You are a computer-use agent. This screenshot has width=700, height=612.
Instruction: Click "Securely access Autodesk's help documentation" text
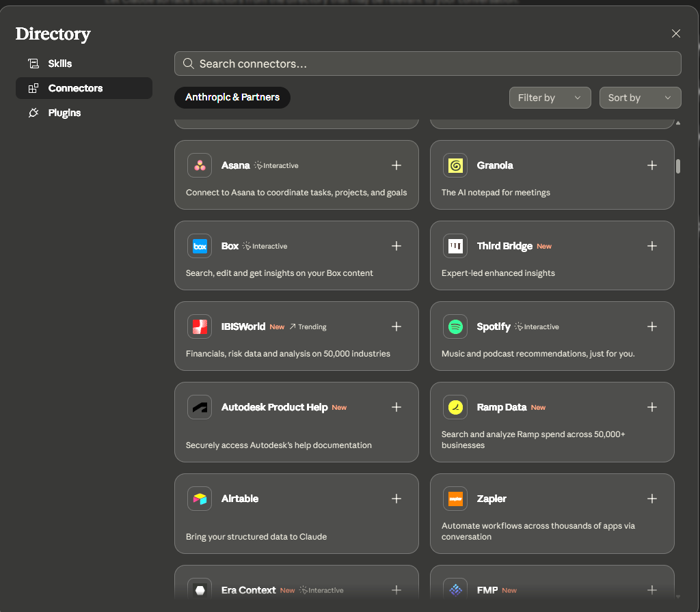tap(279, 445)
